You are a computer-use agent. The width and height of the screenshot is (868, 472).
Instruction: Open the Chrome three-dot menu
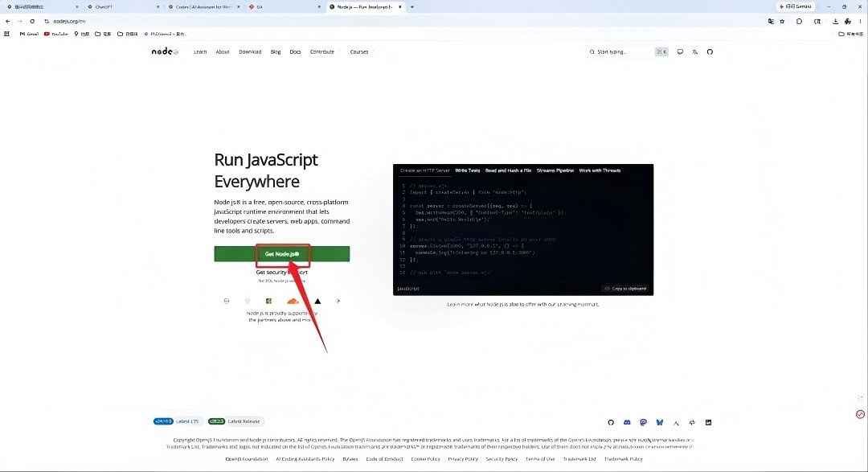click(860, 21)
